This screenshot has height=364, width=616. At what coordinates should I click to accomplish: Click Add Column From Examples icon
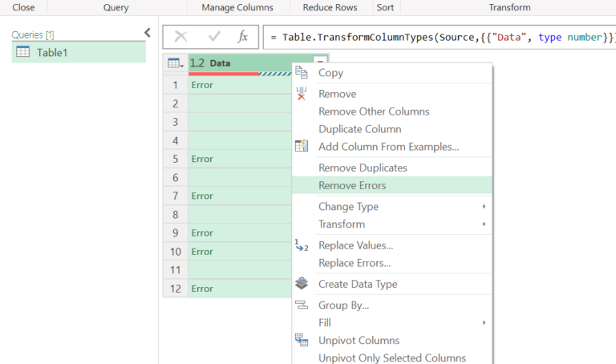click(x=302, y=146)
